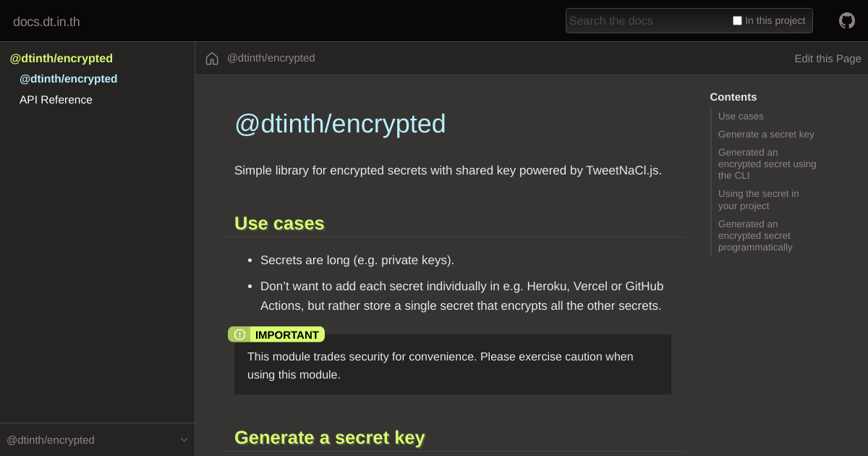The image size is (868, 456).
Task: Open @dtinth/encrypted page in the sidebar
Action: [x=69, y=79]
